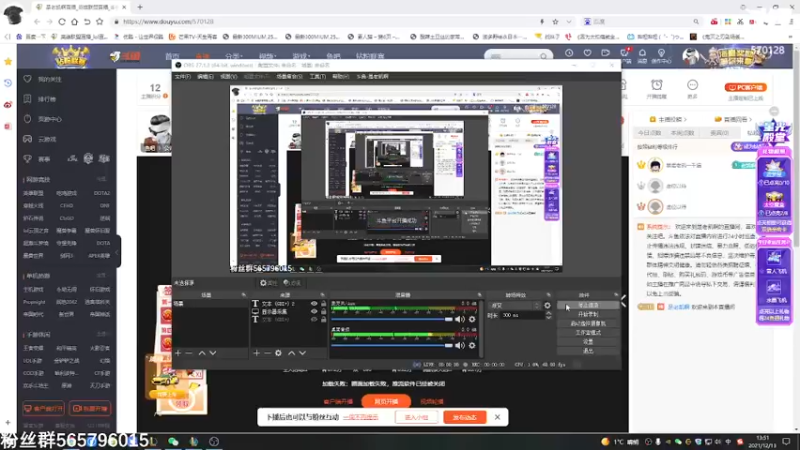Move scene down in OBS scenes list
Image resolution: width=800 pixels, height=450 pixels.
click(213, 353)
